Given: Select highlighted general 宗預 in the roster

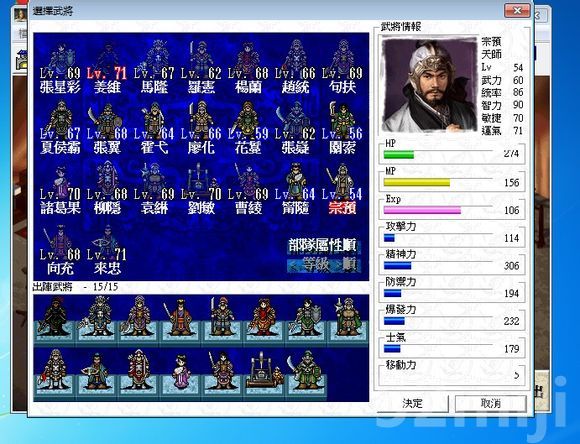Looking at the screenshot, I should (x=342, y=188).
